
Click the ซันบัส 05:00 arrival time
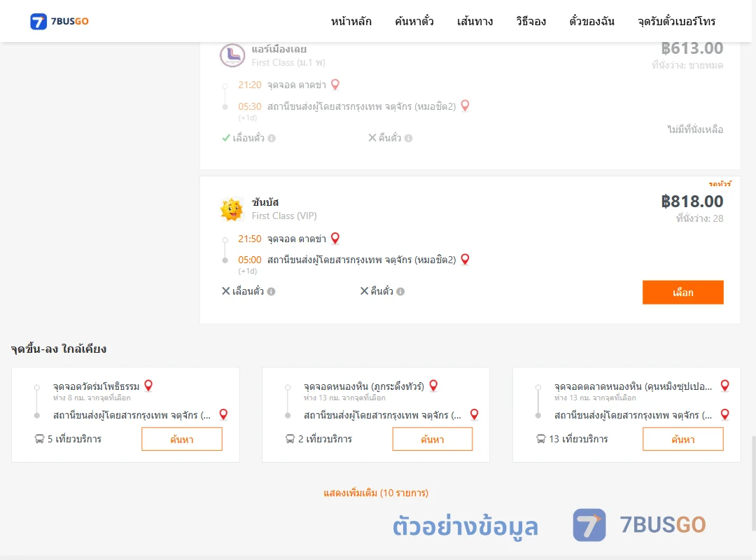click(x=249, y=260)
